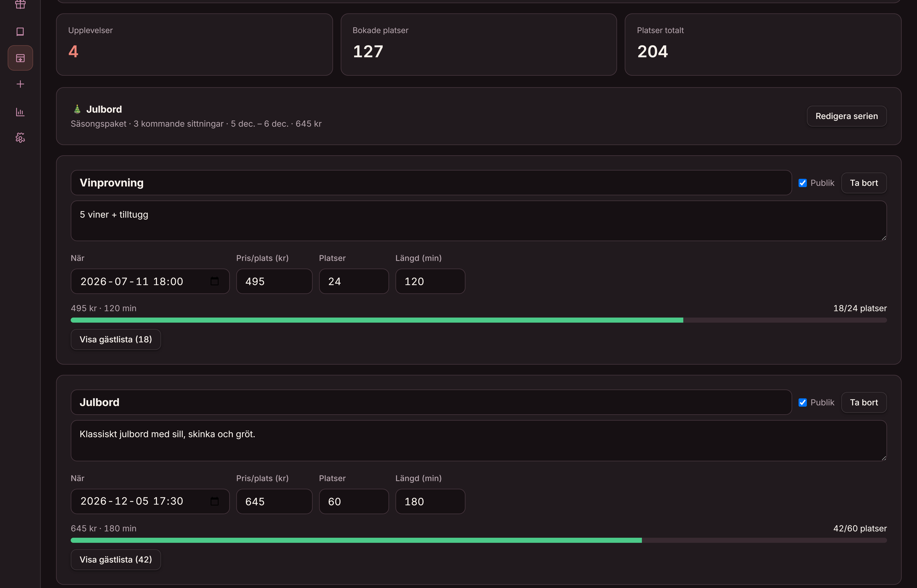Open the book icon in sidebar

pyautogui.click(x=20, y=32)
